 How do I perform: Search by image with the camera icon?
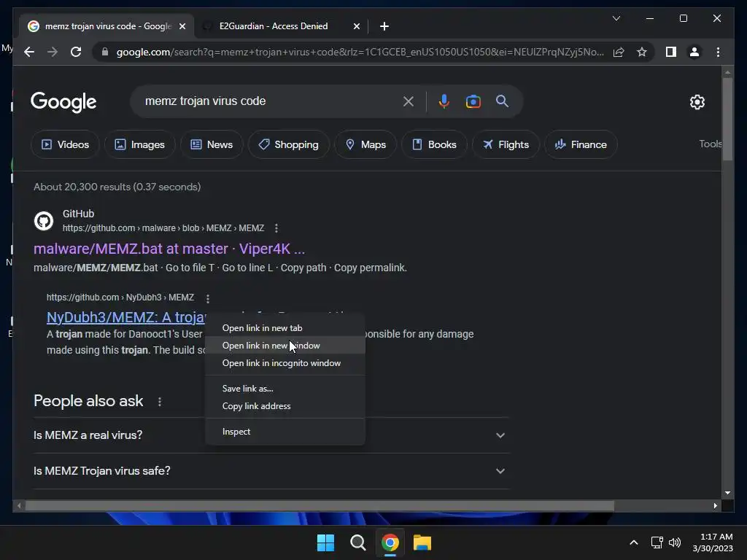click(x=473, y=101)
